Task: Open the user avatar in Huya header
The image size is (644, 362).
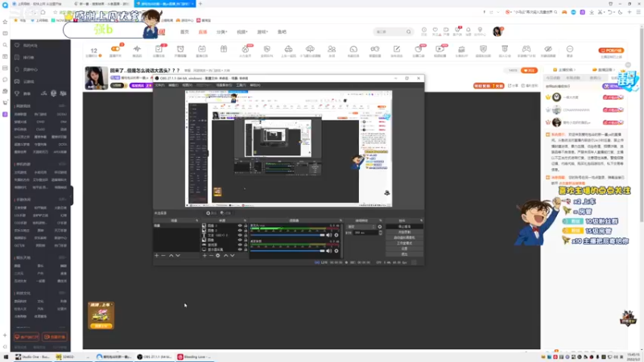Action: 497,31
